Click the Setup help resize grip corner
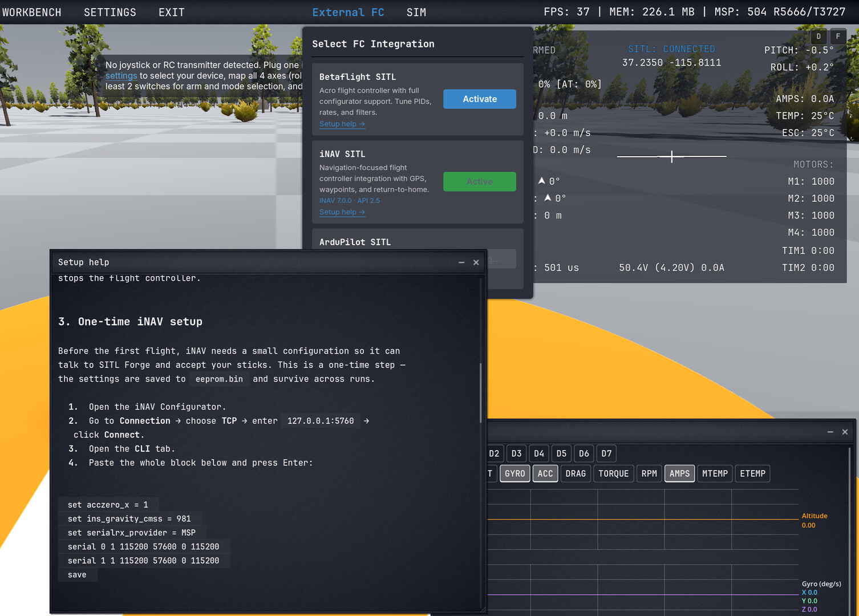This screenshot has height=616, width=859. (483, 610)
